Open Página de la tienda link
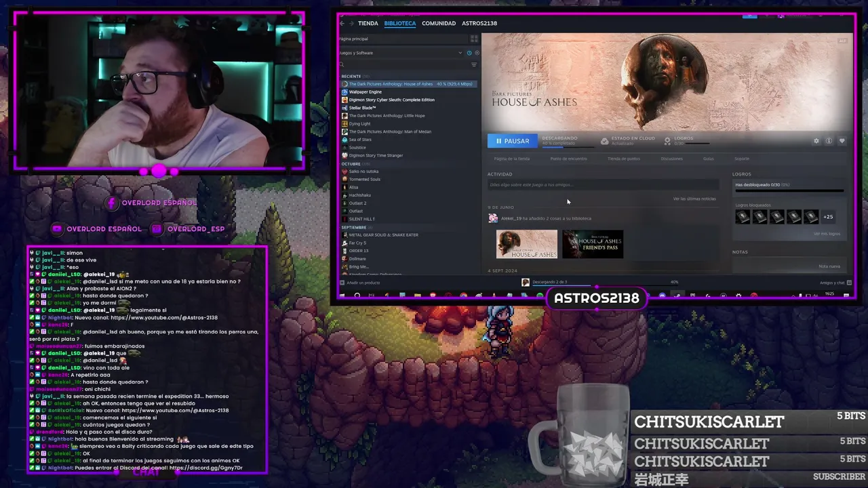 click(x=512, y=159)
